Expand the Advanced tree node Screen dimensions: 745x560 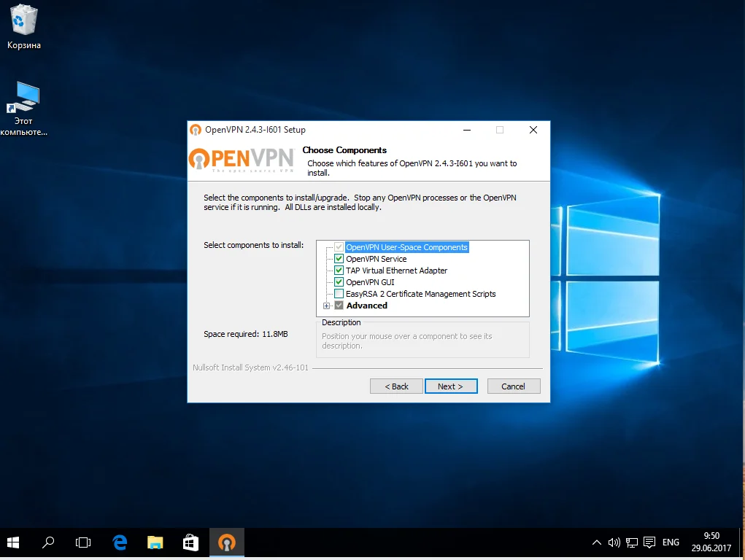[326, 306]
